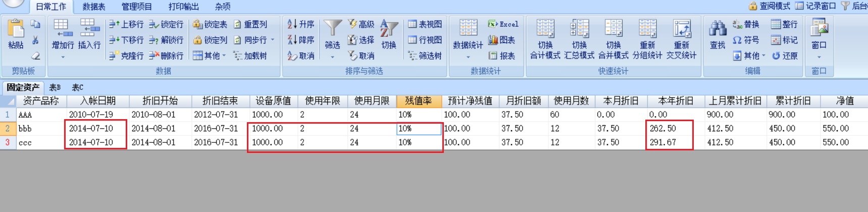The width and height of the screenshot is (868, 212).
Task: Click 插入行 (insert row) icon
Action: [89, 28]
